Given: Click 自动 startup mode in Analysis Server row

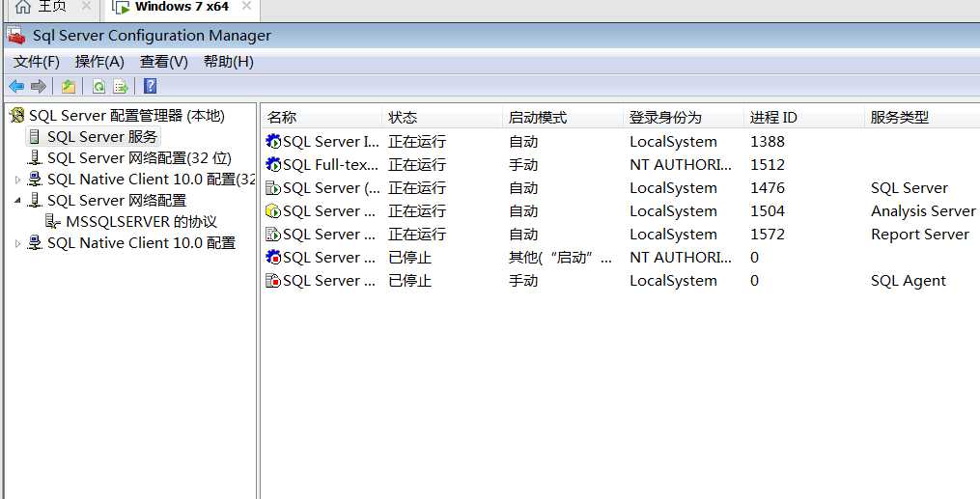Looking at the screenshot, I should [523, 211].
